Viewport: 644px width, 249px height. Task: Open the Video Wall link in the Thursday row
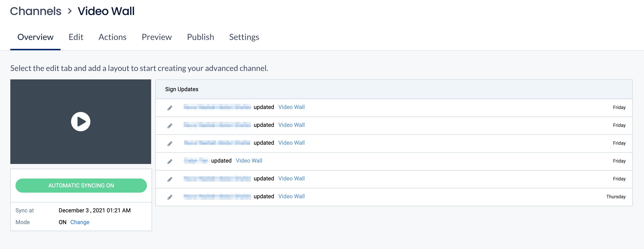click(x=291, y=196)
